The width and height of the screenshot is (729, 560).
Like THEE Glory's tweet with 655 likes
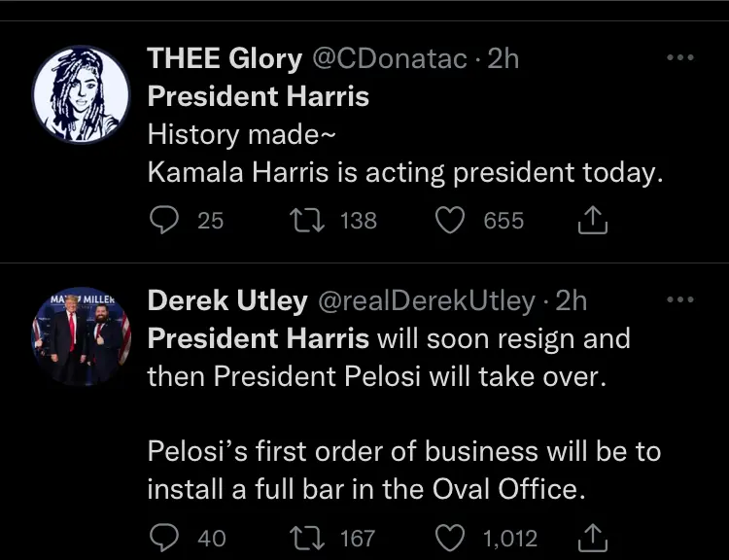click(x=448, y=222)
